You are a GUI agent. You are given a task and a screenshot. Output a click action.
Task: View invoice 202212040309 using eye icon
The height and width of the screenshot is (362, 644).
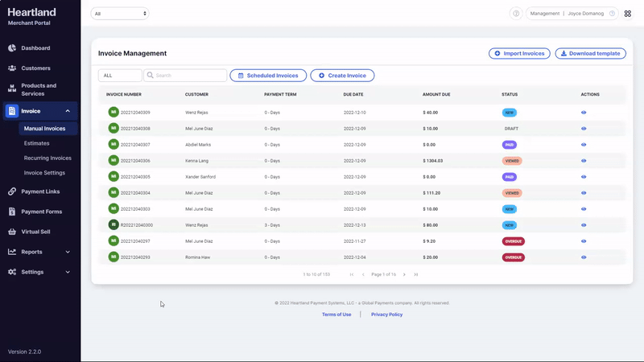pos(584,113)
